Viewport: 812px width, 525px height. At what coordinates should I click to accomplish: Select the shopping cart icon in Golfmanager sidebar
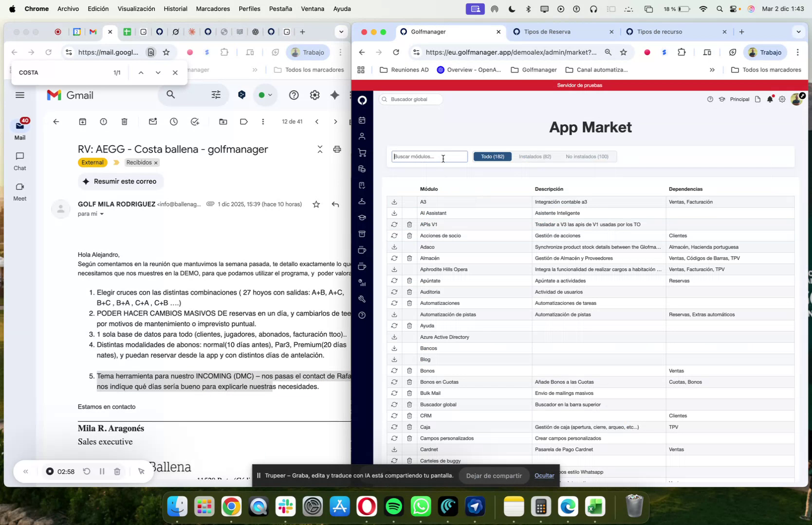(x=362, y=152)
